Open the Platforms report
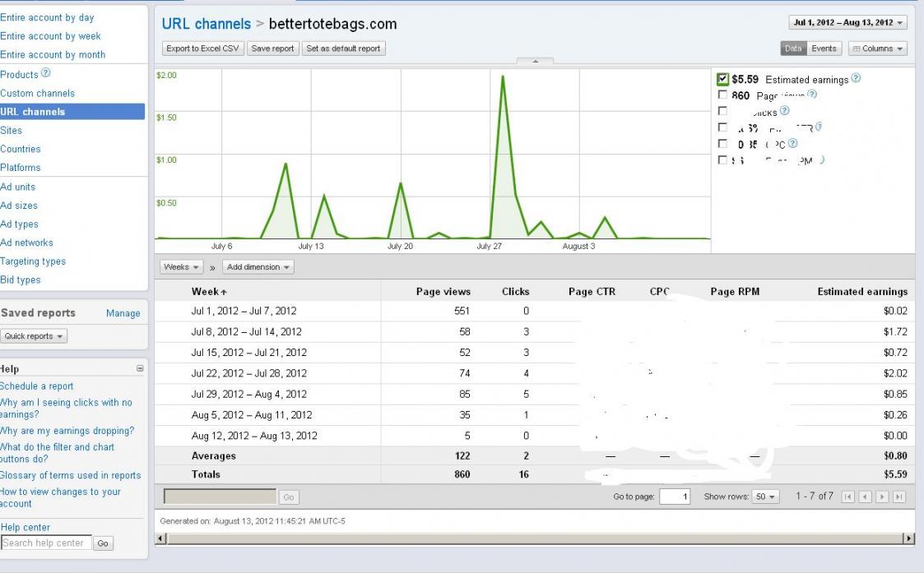The width and height of the screenshot is (924, 573). [x=21, y=167]
